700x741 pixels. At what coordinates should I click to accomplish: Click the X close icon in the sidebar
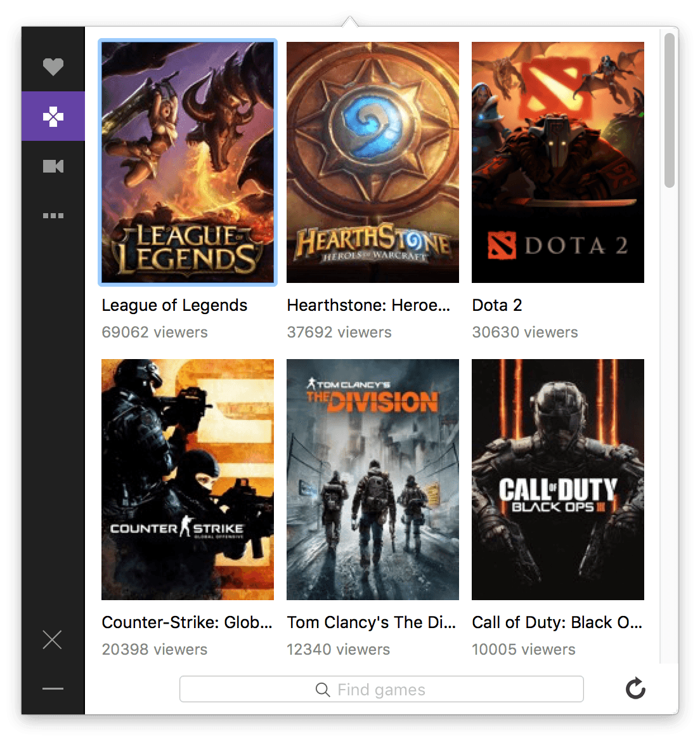click(53, 640)
